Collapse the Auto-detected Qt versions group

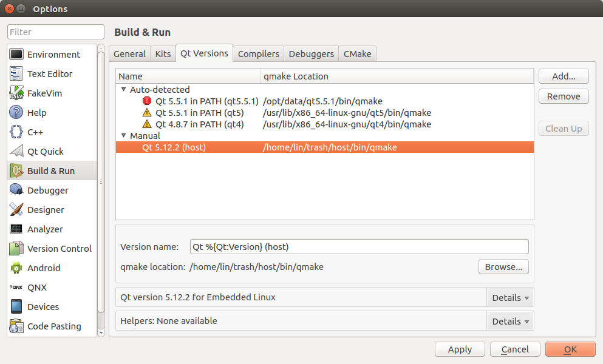point(124,89)
